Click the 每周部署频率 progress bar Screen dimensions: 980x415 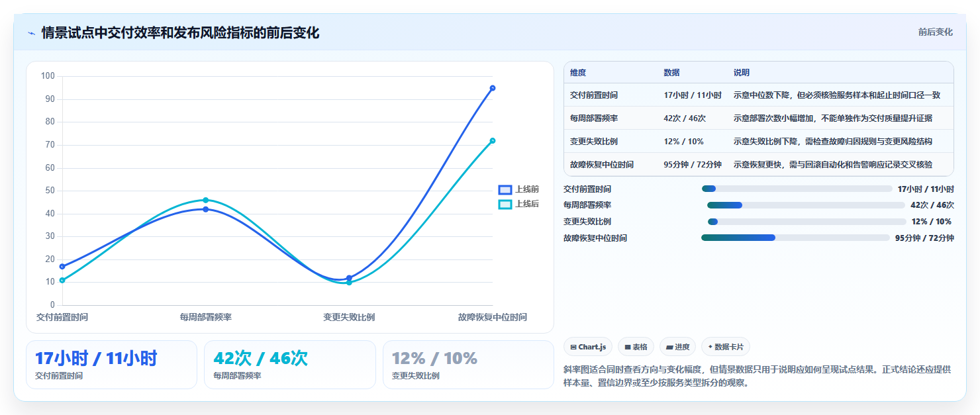806,205
